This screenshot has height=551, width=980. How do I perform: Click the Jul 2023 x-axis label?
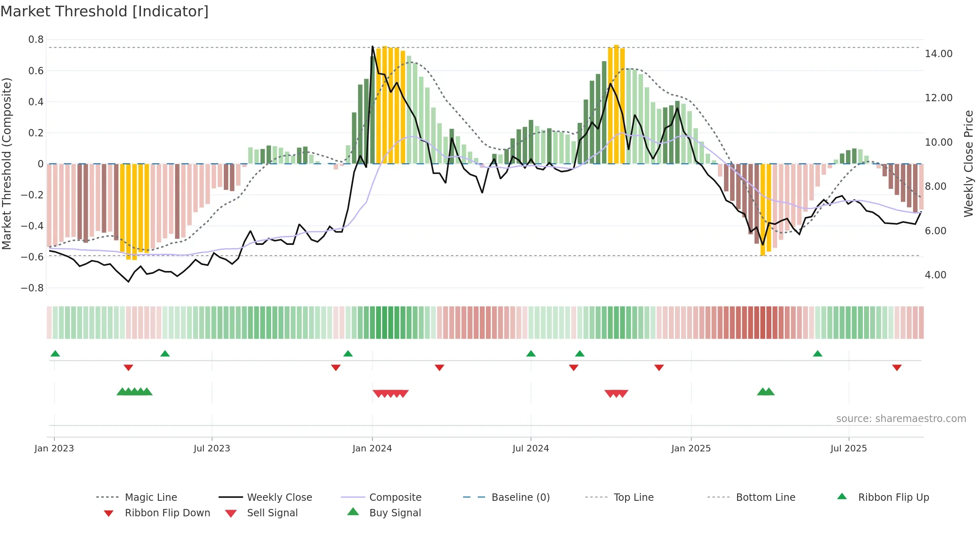click(x=212, y=449)
